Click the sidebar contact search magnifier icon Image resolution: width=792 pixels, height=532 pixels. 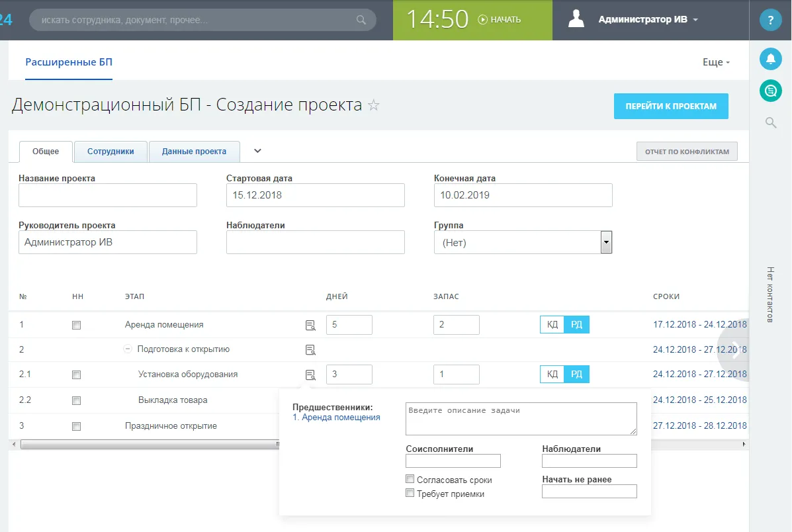coord(770,122)
